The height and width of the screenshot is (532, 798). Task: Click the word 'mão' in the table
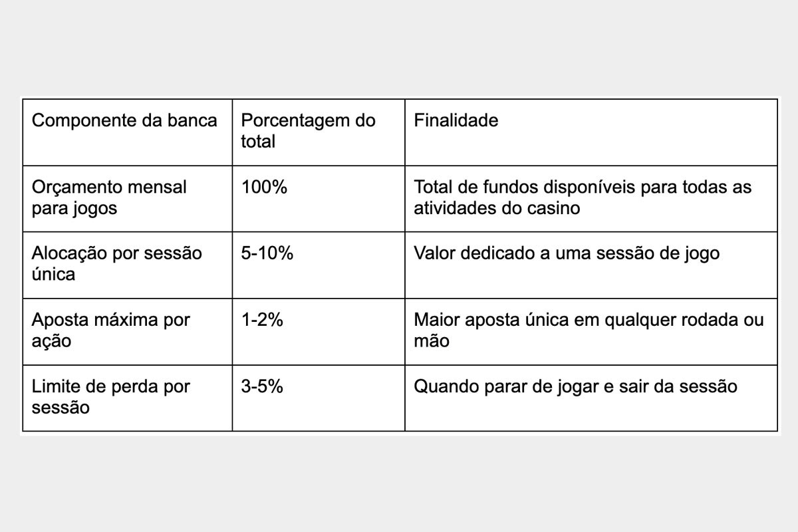(x=432, y=341)
